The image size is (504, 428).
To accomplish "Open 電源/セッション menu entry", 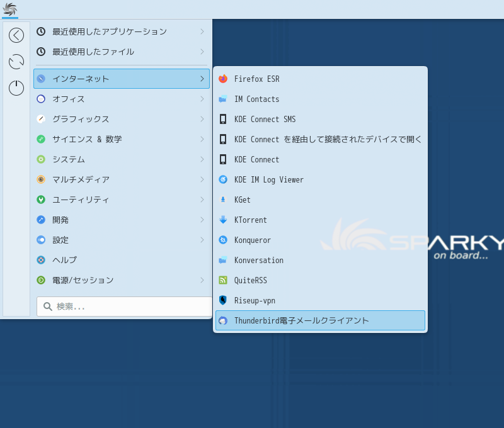I will point(122,280).
